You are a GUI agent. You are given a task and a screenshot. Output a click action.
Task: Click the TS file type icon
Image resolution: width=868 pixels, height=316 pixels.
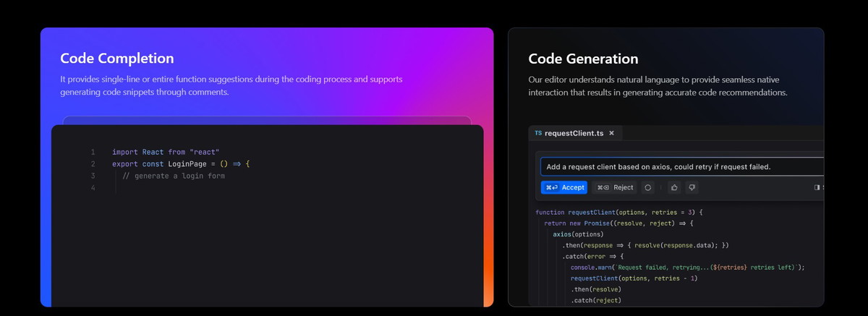click(x=537, y=133)
